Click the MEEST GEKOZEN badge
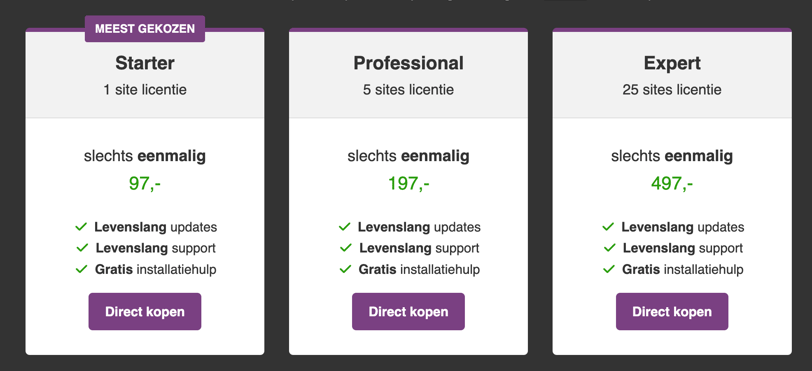The image size is (812, 371). click(x=145, y=28)
